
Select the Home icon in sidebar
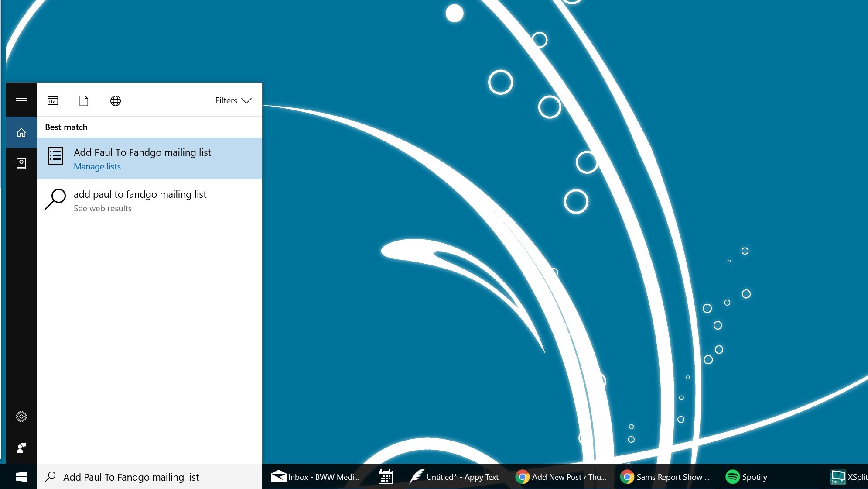tap(21, 132)
